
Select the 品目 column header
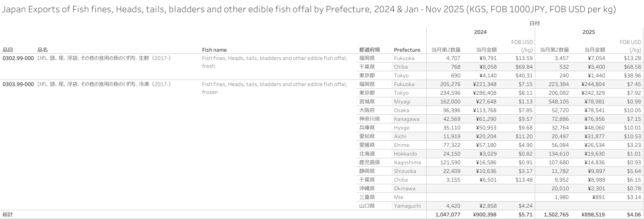[x=8, y=50]
